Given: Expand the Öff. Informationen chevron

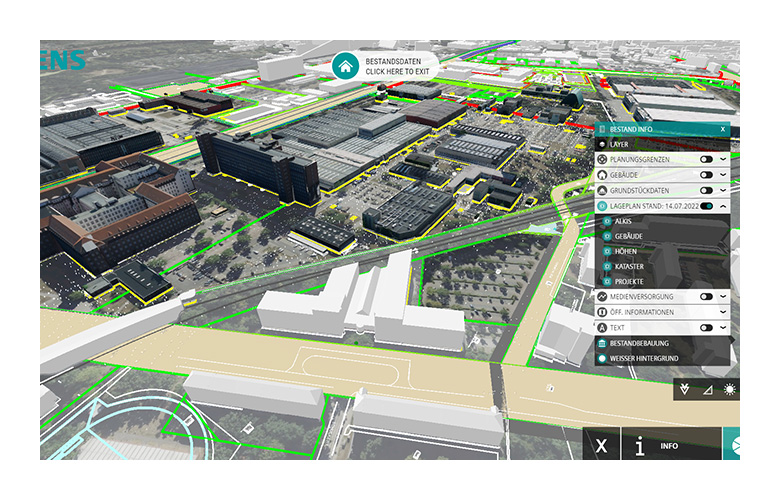Looking at the screenshot, I should pyautogui.click(x=723, y=312).
